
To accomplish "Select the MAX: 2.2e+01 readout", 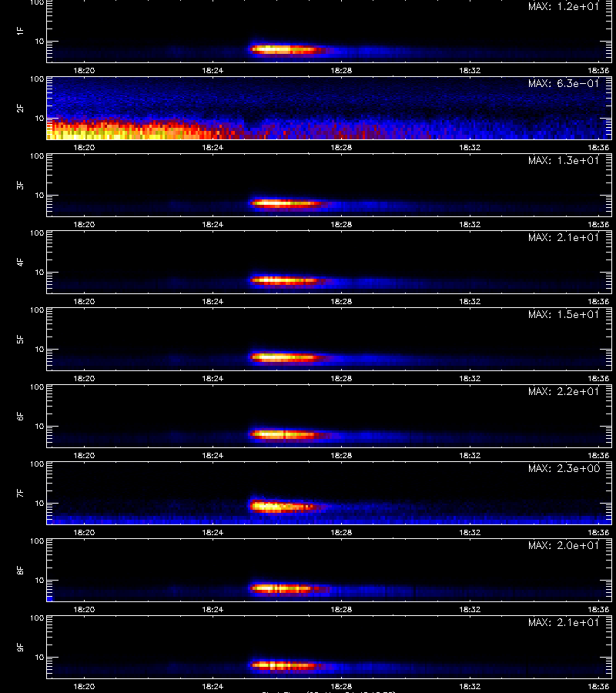I will pos(564,391).
